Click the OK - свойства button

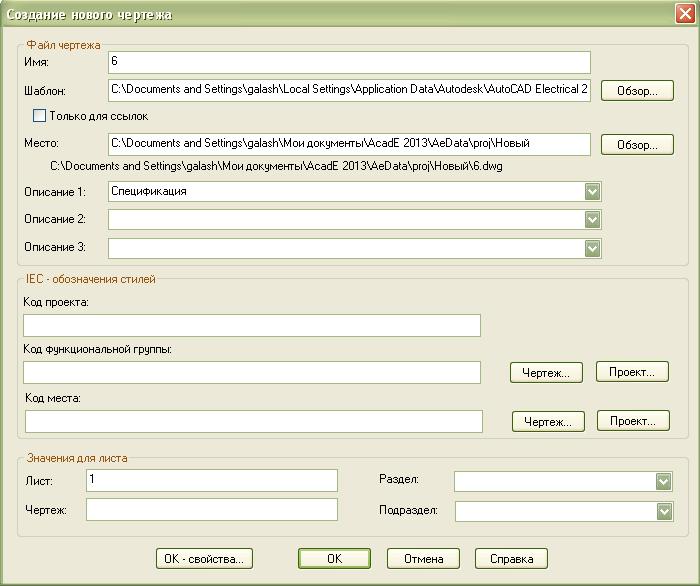coord(204,559)
